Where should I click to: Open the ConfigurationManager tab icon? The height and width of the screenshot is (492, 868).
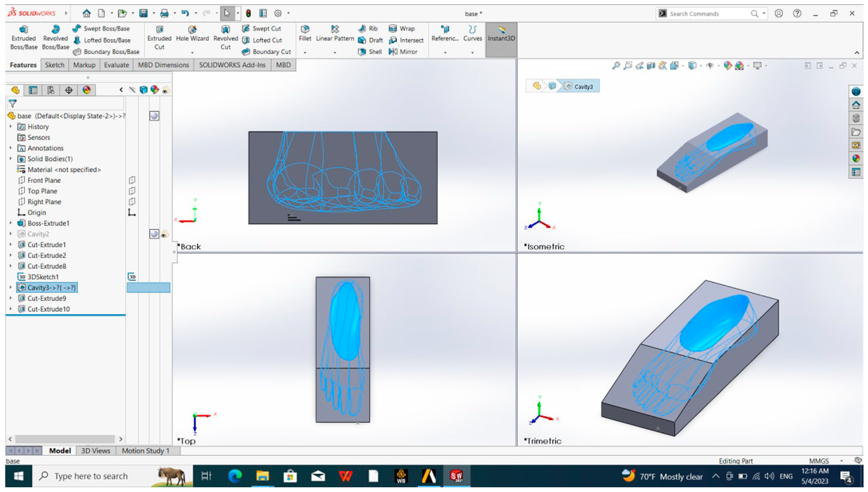coord(51,90)
